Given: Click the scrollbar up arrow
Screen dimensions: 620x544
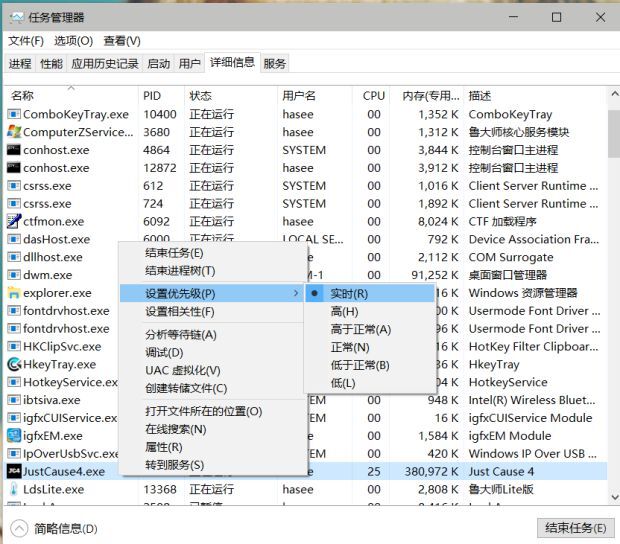Looking at the screenshot, I should tap(614, 94).
